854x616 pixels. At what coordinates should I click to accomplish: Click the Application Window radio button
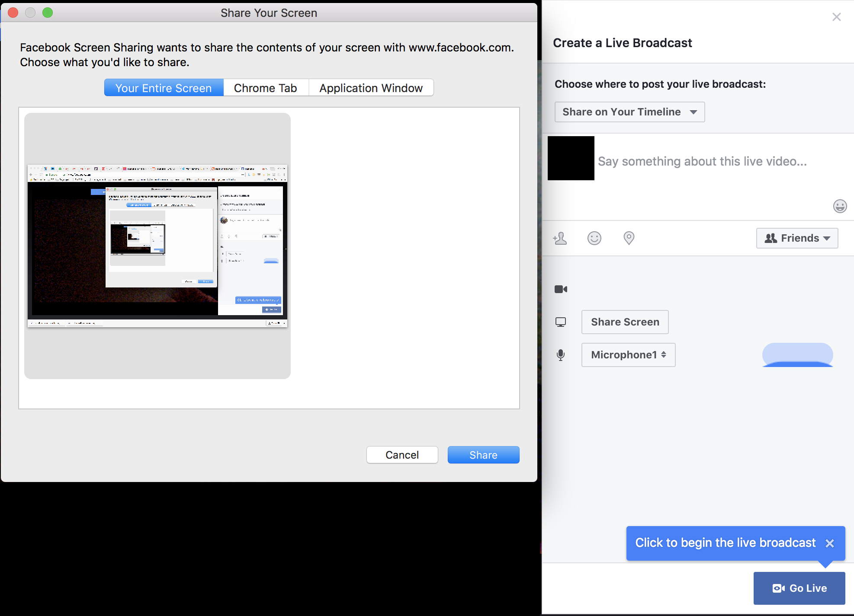pos(370,88)
